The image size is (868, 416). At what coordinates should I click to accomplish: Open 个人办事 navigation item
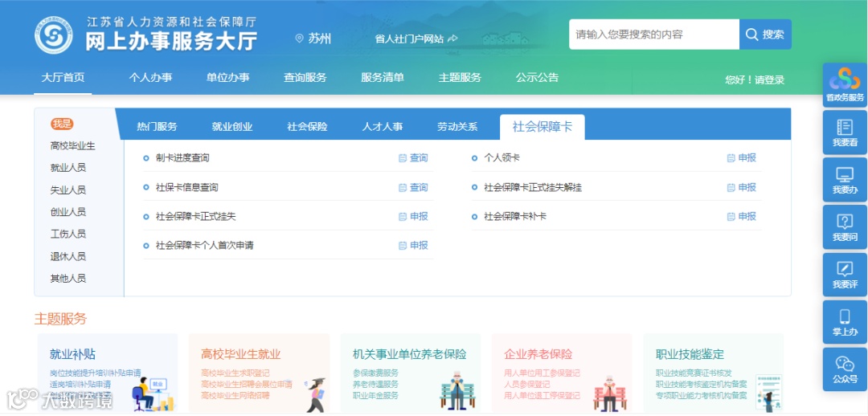[150, 78]
